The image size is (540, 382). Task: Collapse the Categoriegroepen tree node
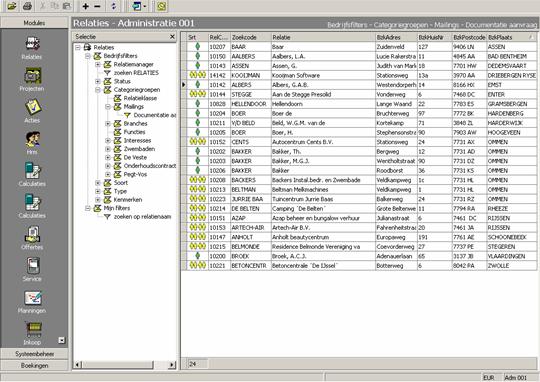[98, 90]
